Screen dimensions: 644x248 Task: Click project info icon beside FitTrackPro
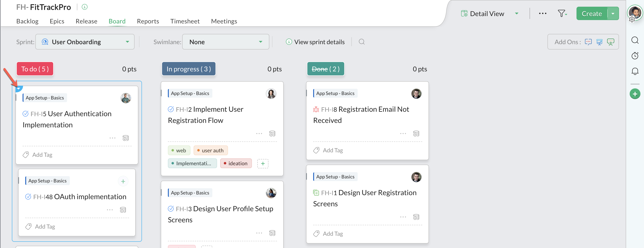[x=84, y=7]
